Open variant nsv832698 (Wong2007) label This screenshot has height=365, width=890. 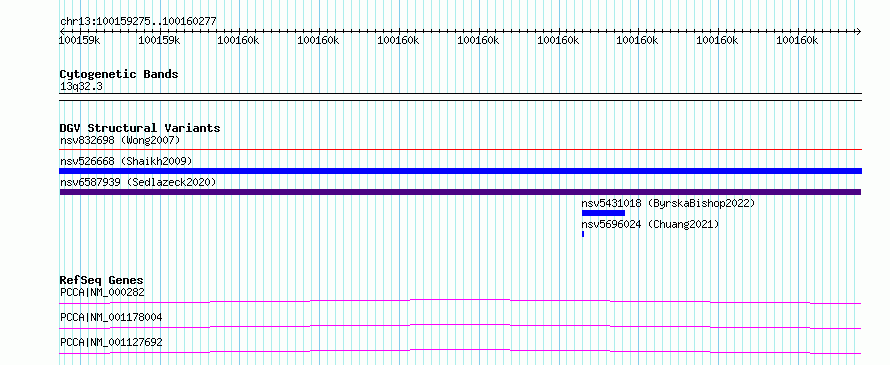pyautogui.click(x=120, y=140)
